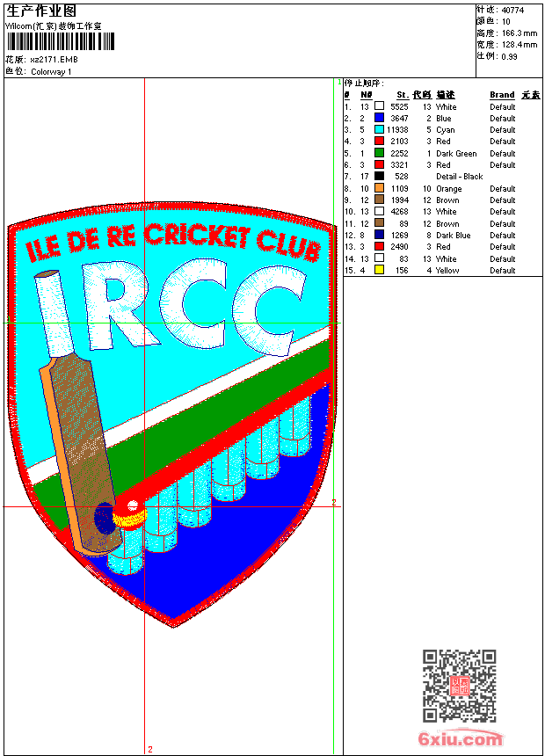Click the 'Brand' column header
This screenshot has width=545, height=756.
pos(502,95)
